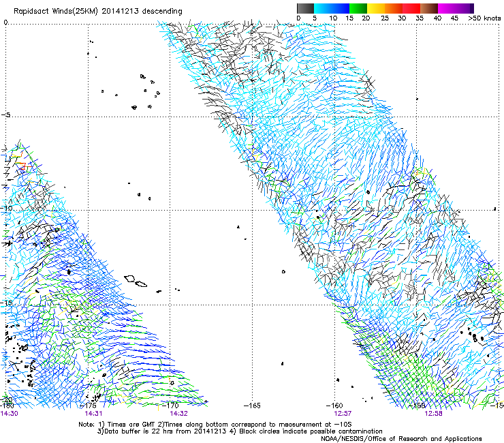Image resolution: width=504 pixels, height=443 pixels.
Task: Click the legend tick label '25'
Action: (x=385, y=18)
